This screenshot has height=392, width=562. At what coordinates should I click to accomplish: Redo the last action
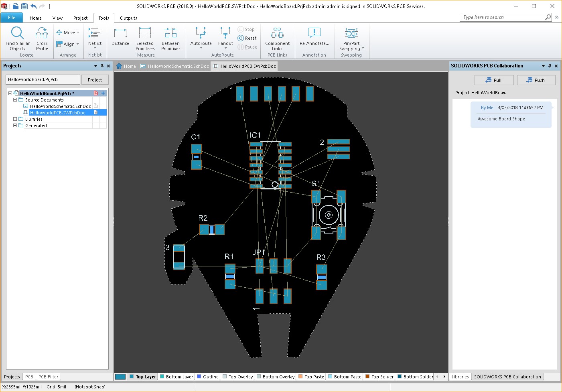(x=42, y=6)
